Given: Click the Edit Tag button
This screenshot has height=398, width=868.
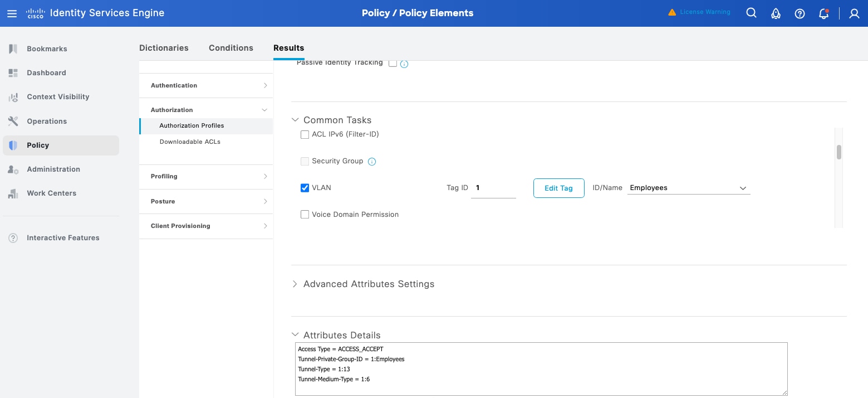Looking at the screenshot, I should point(558,188).
